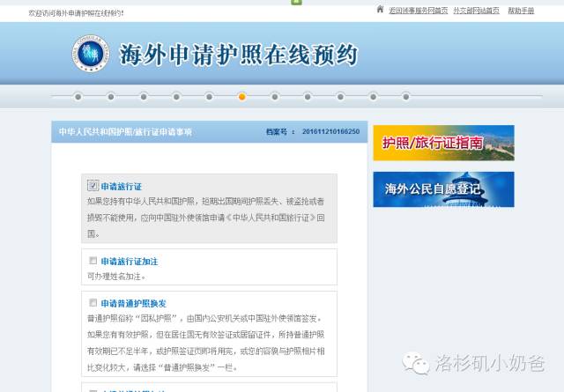
Task: Select the eleventh progress step dot
Action: (405, 97)
